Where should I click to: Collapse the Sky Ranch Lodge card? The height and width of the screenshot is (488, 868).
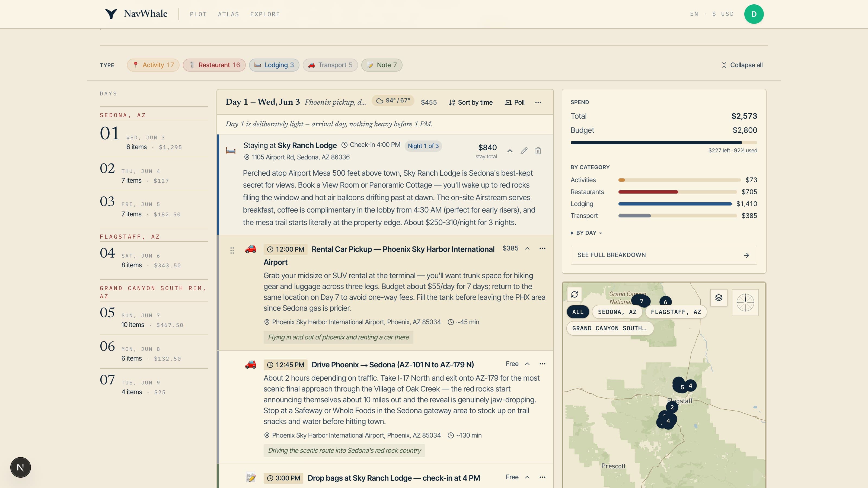[x=510, y=150]
